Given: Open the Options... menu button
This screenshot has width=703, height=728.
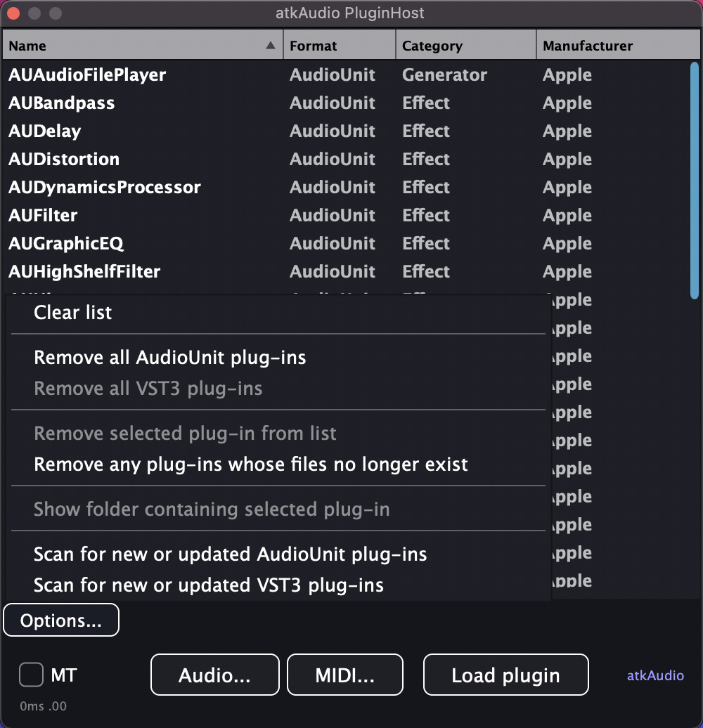Looking at the screenshot, I should [x=61, y=620].
